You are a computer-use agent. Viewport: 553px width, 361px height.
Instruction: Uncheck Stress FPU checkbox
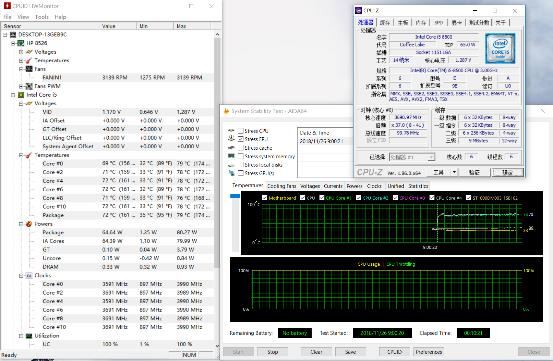pyautogui.click(x=241, y=139)
